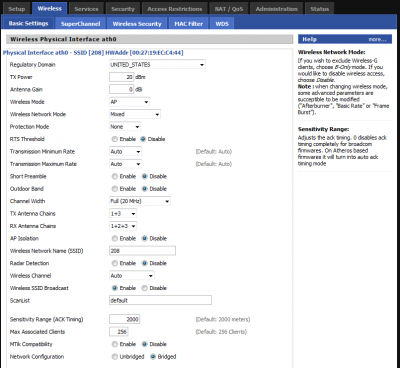Enable RTS Threshold
This screenshot has width=400, height=368.
click(x=115, y=139)
